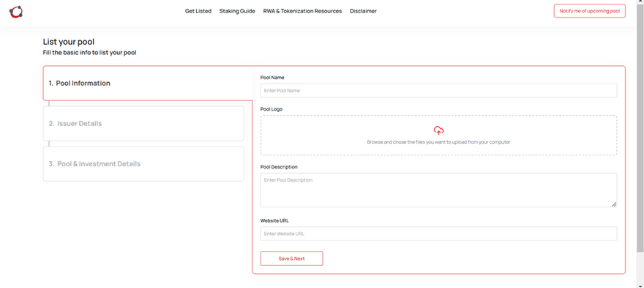Select step 3 Pool & Investment Details
Viewport: 644px width, 288px height.
click(143, 163)
